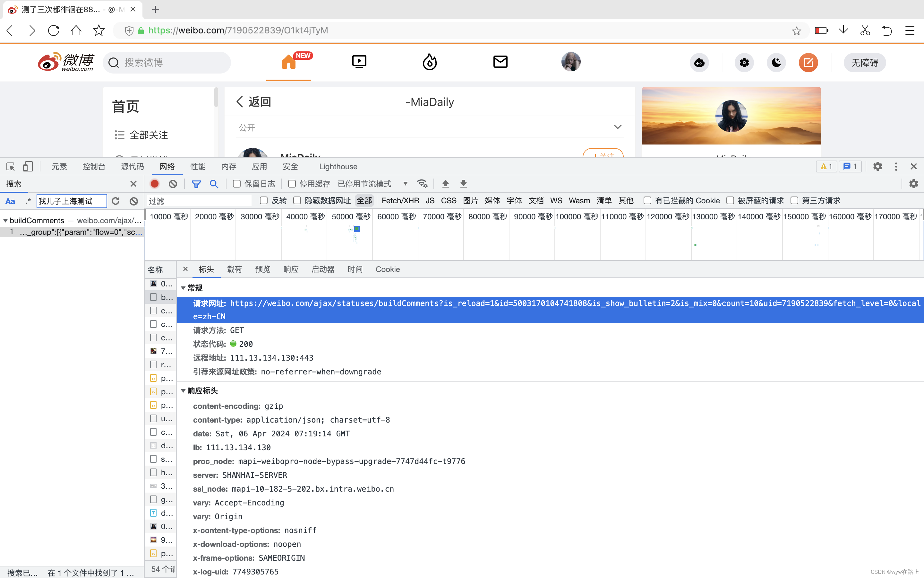
Task: Open Weibo settings gear icon
Action: 744,63
